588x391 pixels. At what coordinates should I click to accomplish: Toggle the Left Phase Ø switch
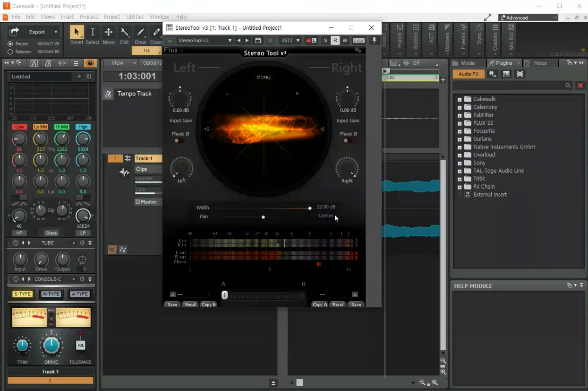point(179,140)
